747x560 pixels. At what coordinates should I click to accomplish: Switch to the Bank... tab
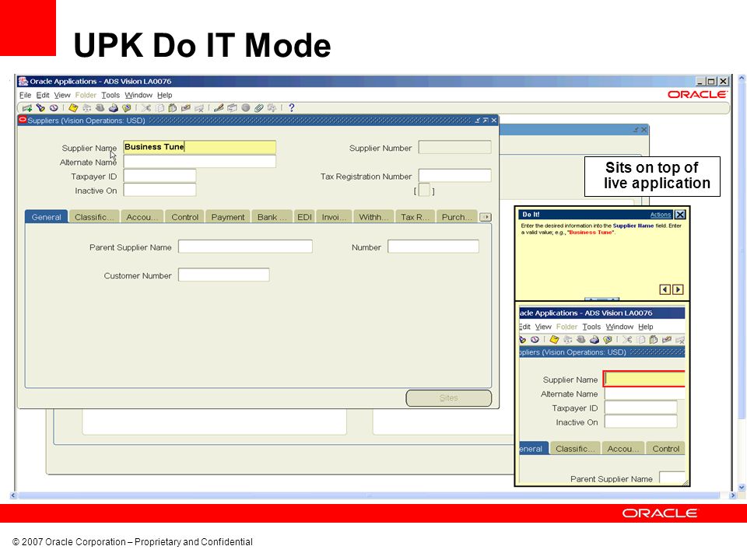click(x=272, y=217)
